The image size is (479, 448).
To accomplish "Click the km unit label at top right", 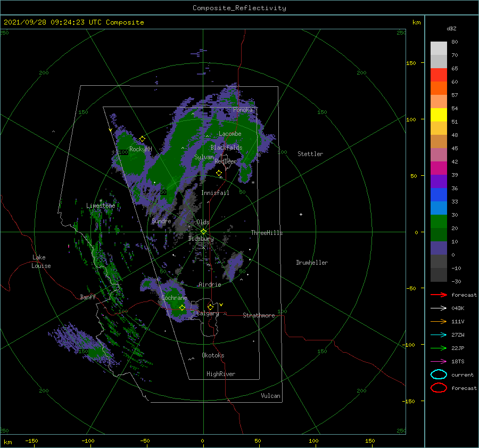I will [x=416, y=22].
